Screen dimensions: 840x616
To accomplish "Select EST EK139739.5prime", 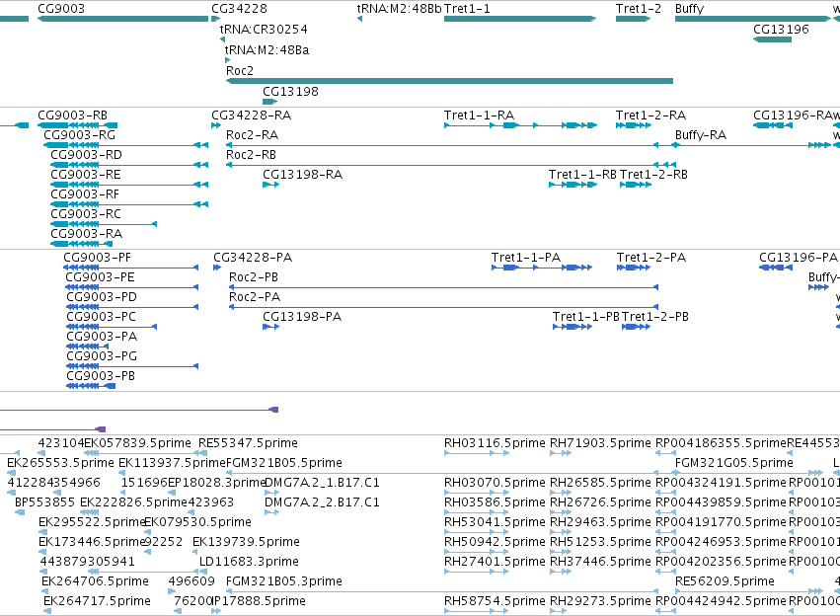I will [x=246, y=542].
